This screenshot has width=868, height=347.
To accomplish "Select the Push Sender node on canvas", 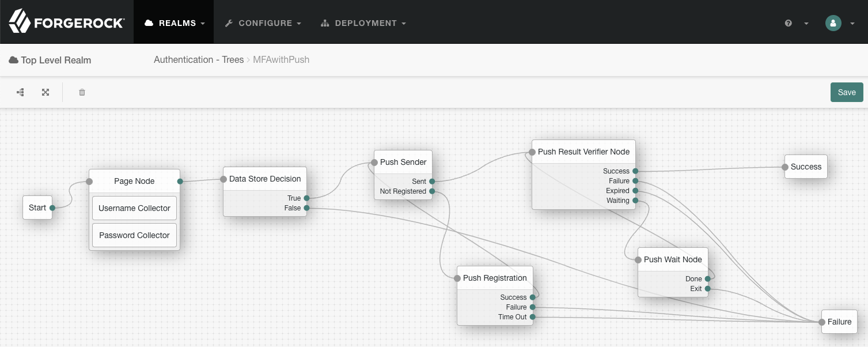I will tap(403, 162).
